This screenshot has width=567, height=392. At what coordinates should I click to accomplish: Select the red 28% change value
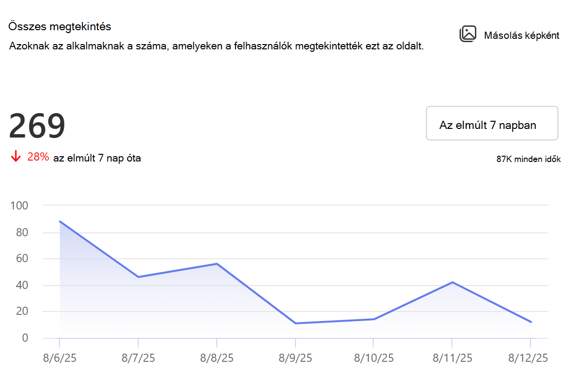pos(38,157)
